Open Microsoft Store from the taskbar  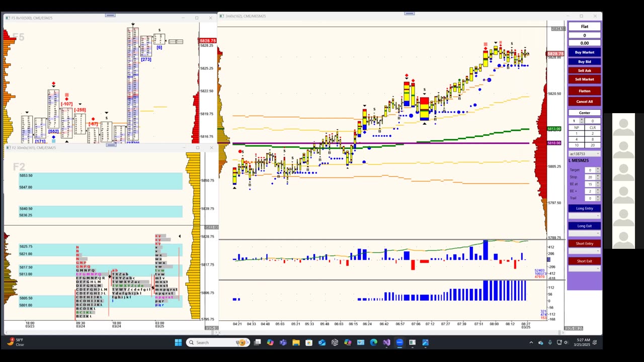(309, 342)
